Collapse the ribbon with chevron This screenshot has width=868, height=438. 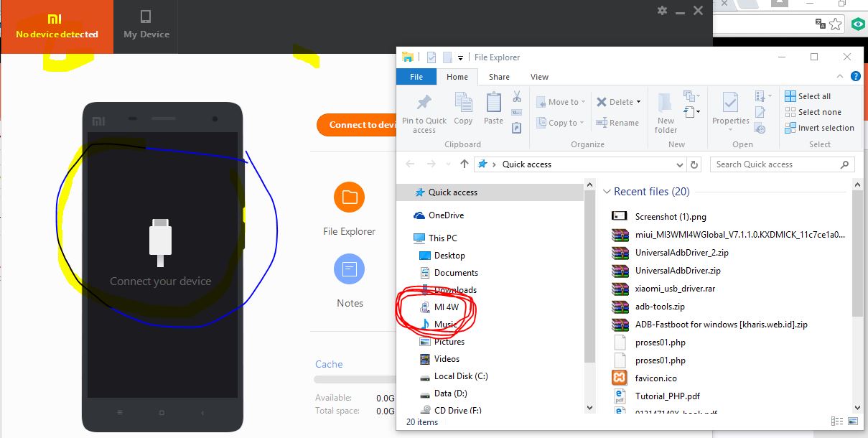point(841,76)
